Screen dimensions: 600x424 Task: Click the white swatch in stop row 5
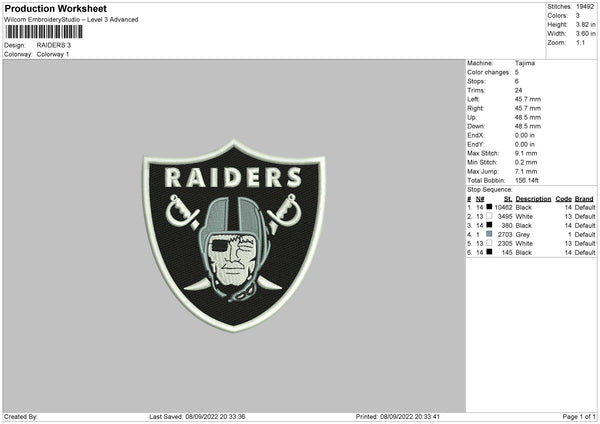(489, 243)
